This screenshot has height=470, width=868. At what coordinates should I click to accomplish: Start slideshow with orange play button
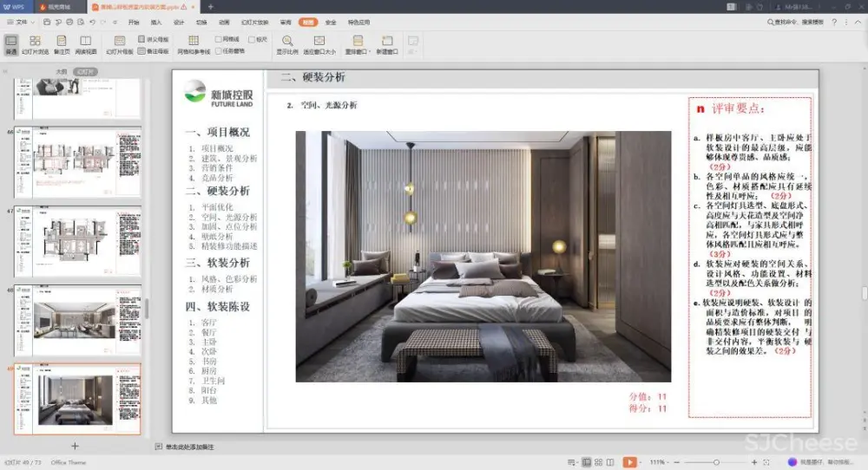(630, 462)
